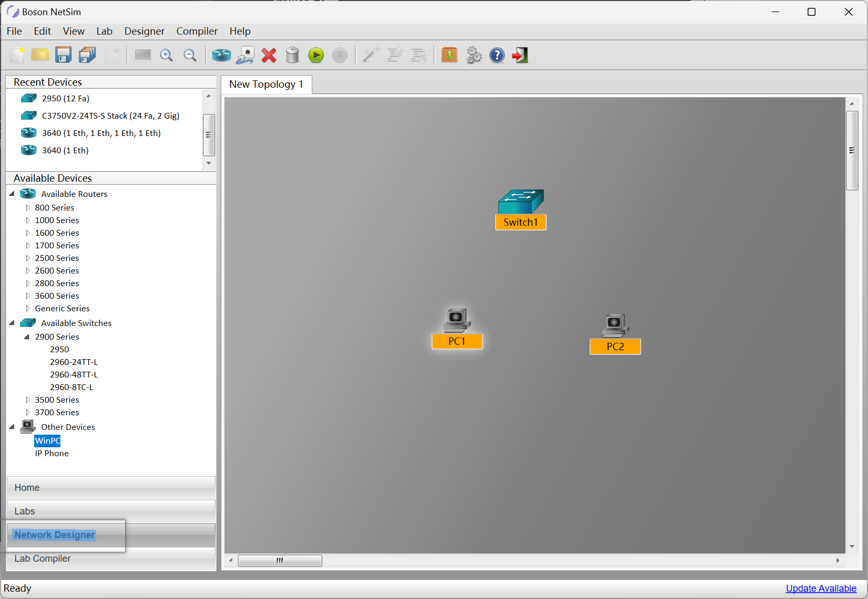Open the File menu
The image size is (868, 599).
tap(14, 31)
